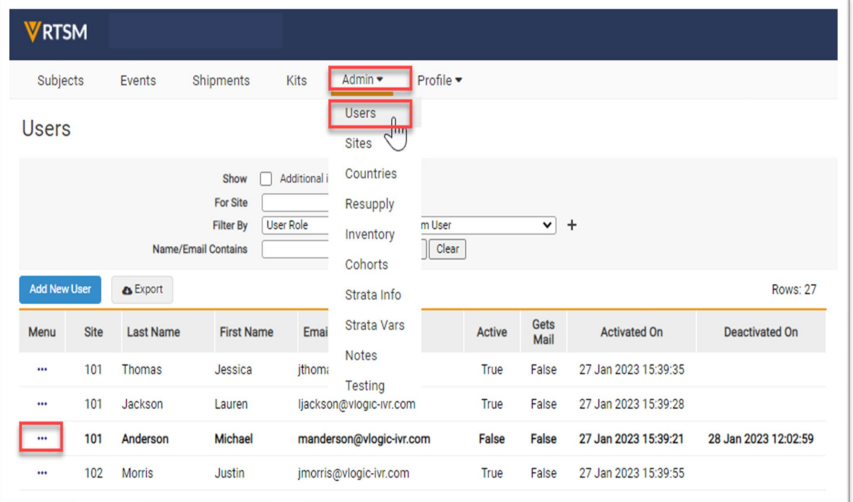
Task: Go to the Shipments tab
Action: (x=221, y=81)
